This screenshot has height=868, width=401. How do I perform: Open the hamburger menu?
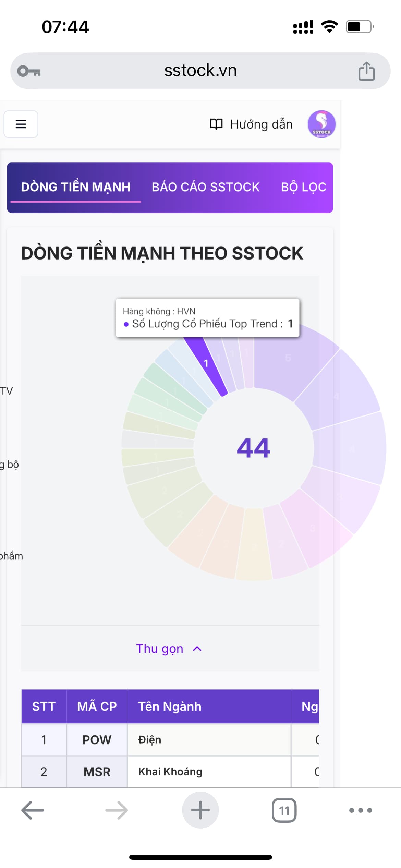[x=21, y=124]
